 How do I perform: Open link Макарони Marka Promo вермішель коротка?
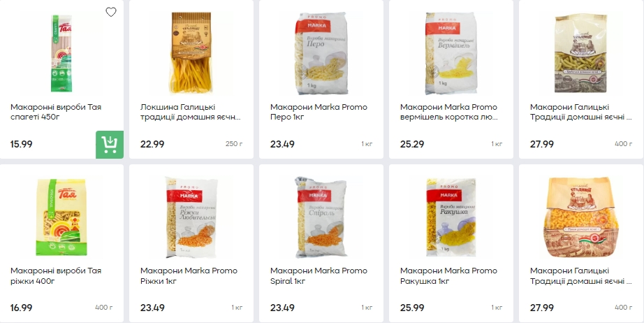coord(449,112)
